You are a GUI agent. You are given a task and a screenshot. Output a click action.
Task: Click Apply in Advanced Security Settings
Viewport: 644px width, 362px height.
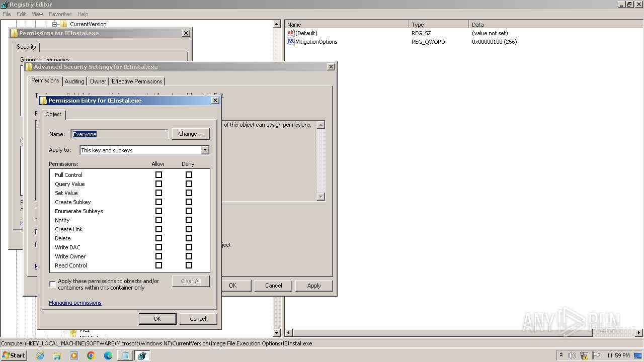point(314,286)
